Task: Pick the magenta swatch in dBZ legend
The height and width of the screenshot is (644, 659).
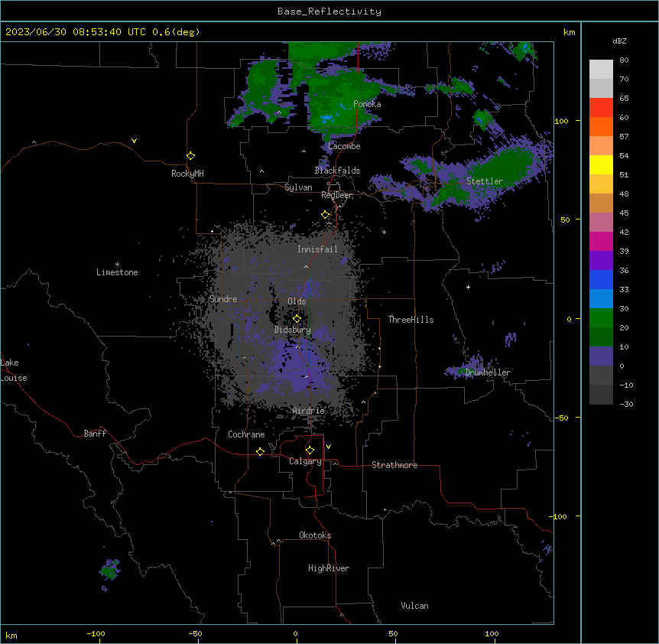Action: pyautogui.click(x=601, y=241)
